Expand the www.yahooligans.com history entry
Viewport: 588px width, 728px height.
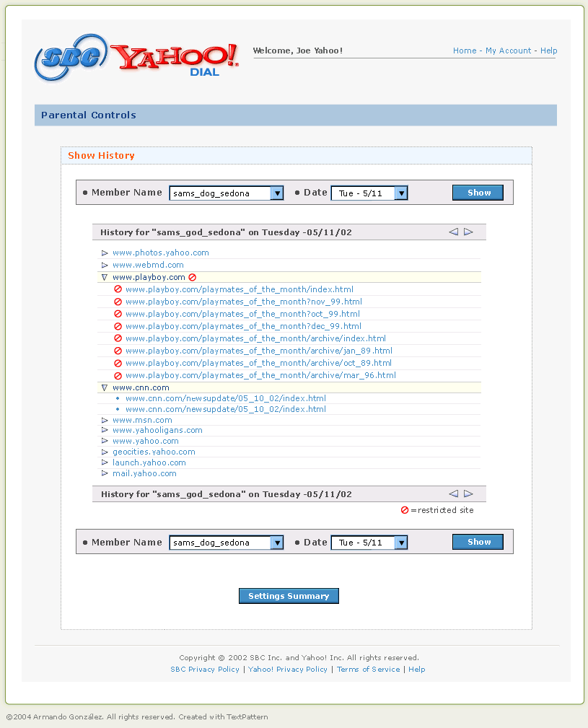[105, 430]
